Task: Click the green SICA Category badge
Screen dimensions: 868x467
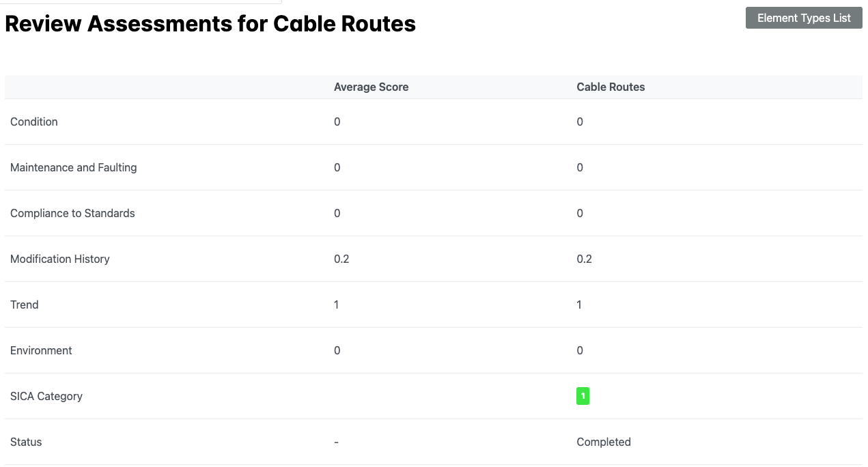Action: [583, 396]
